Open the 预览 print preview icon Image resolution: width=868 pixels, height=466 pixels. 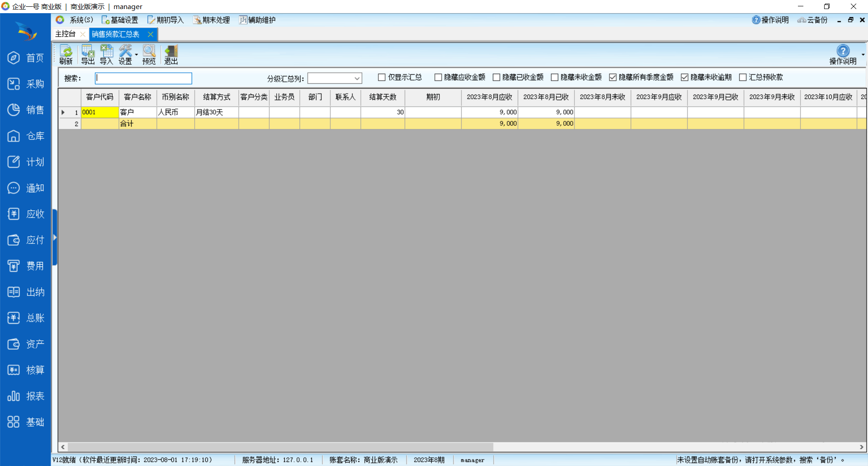click(x=149, y=55)
